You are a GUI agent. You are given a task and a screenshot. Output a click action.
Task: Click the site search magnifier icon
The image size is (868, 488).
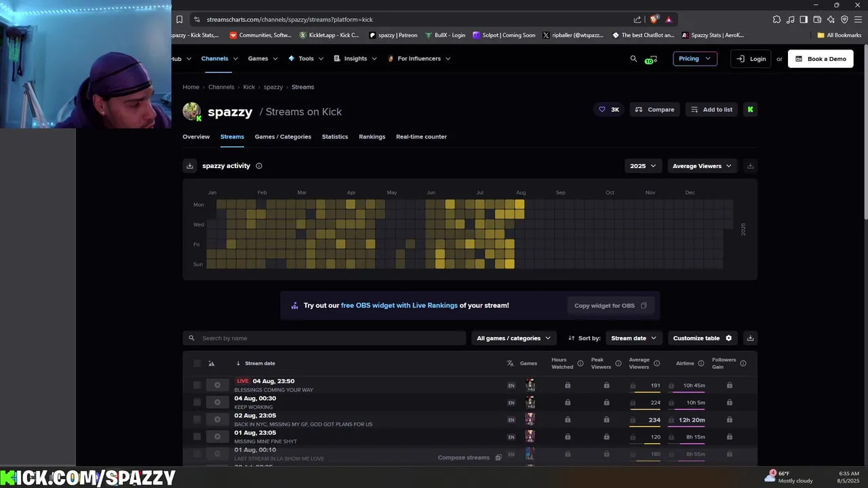634,59
